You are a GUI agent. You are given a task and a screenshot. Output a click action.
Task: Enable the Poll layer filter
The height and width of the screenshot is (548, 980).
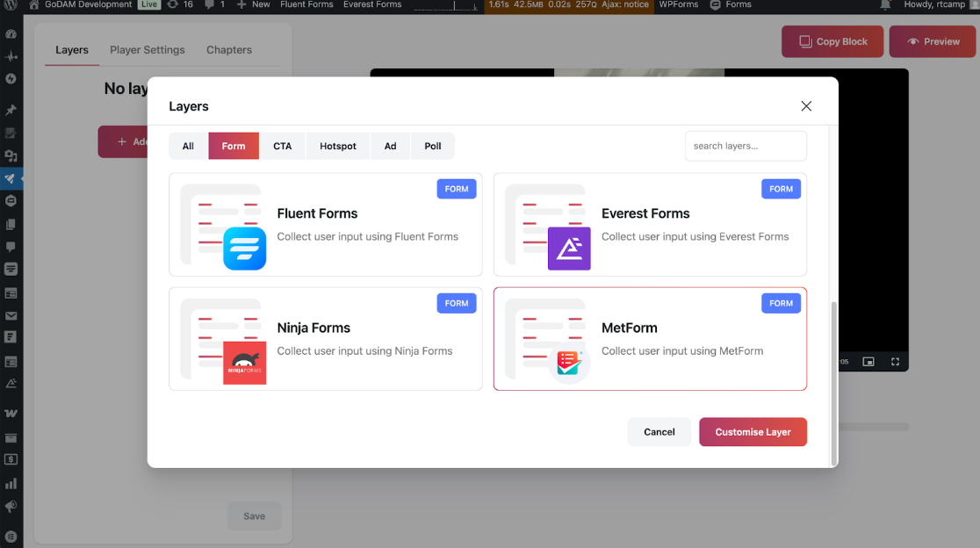[x=432, y=146]
